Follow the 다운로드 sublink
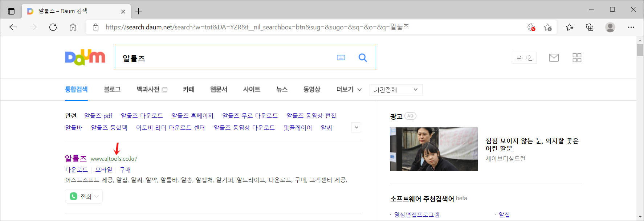The width and height of the screenshot is (644, 221). (x=77, y=169)
